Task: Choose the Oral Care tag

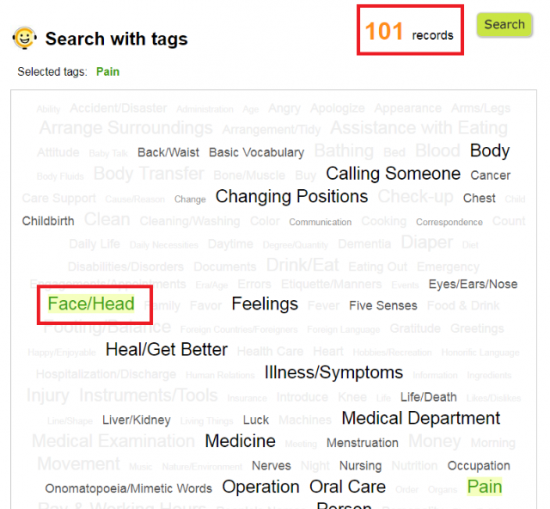Action: (x=347, y=487)
